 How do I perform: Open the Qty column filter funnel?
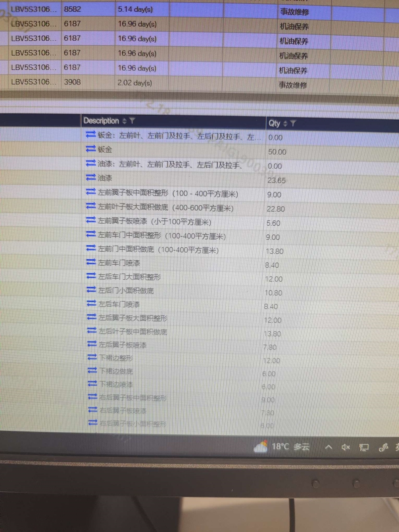(293, 123)
